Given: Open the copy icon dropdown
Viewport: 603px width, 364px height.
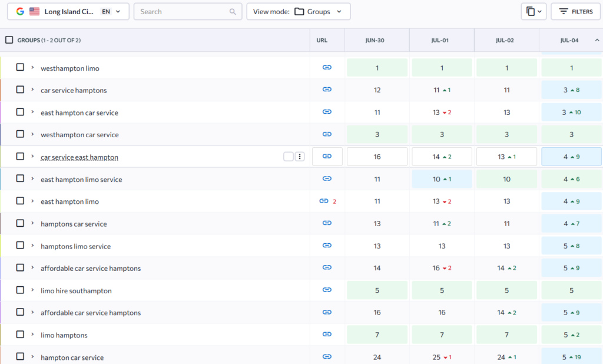Looking at the screenshot, I should 534,12.
